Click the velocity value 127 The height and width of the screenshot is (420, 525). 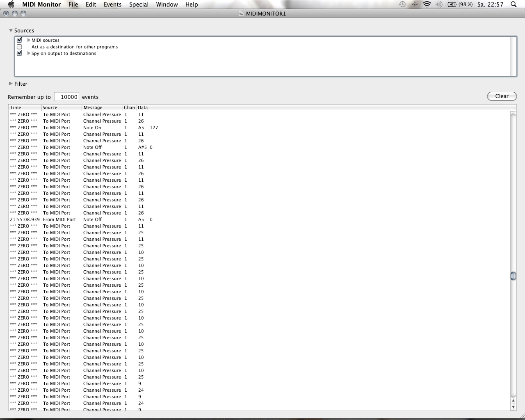(x=154, y=128)
